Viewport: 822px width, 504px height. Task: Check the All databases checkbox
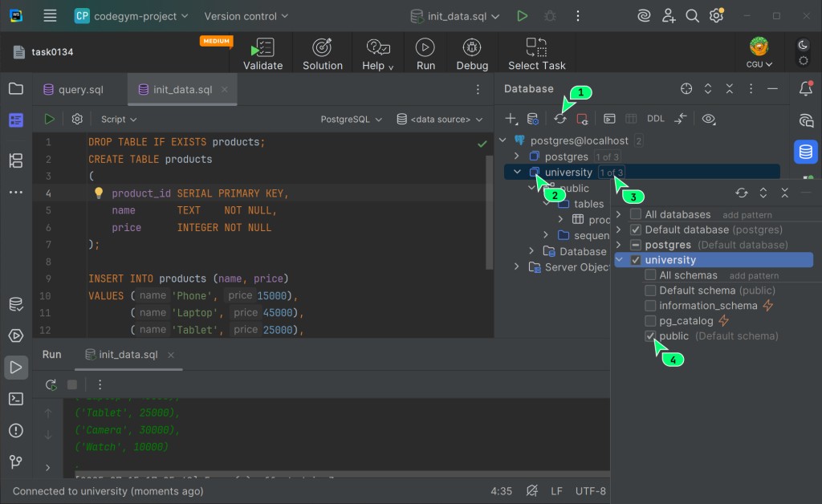[636, 214]
